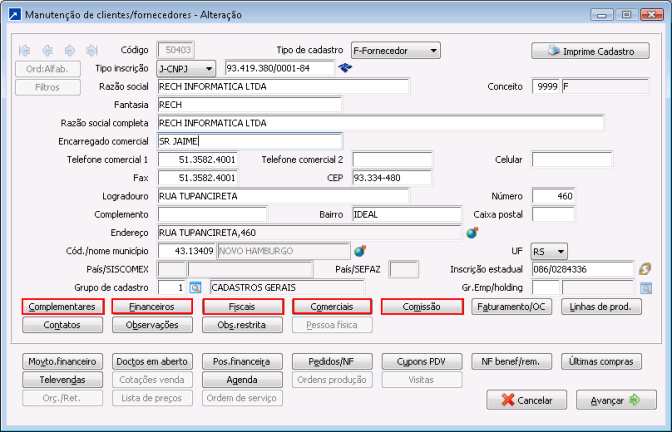Image resolution: width=672 pixels, height=432 pixels.
Task: Click Pos.financeira button
Action: point(243,362)
